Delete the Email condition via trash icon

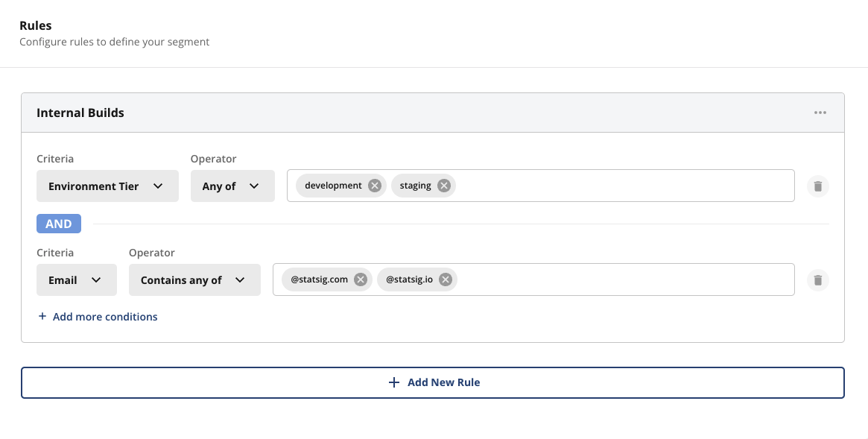point(817,279)
